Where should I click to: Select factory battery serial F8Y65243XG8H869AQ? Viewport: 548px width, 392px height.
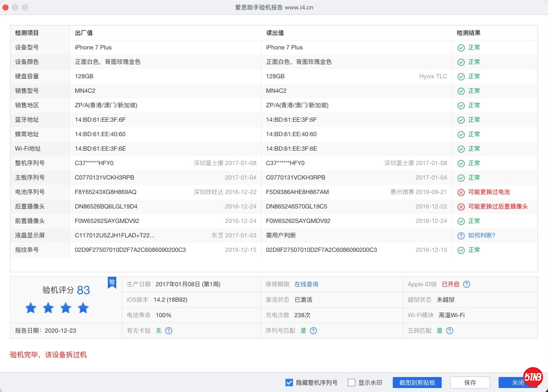[105, 192]
